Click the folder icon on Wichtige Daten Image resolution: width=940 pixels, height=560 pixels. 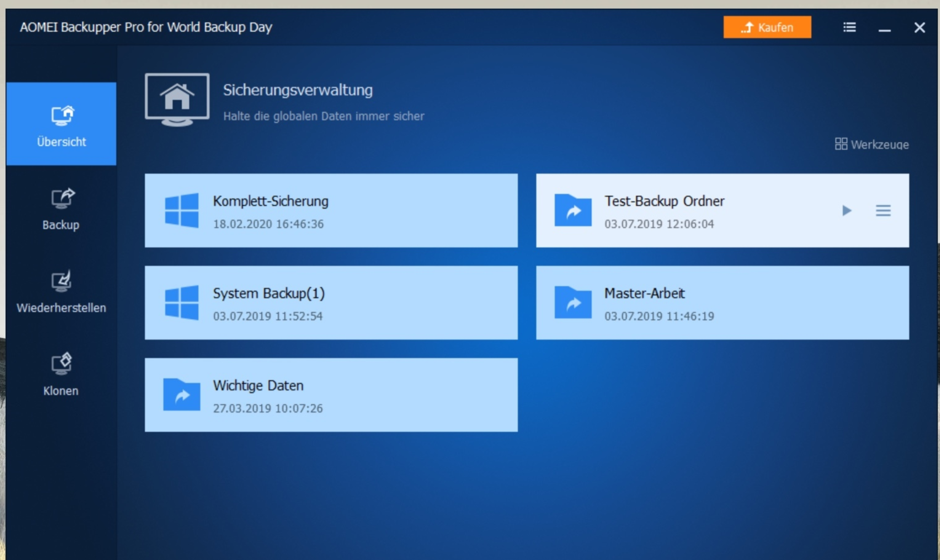pyautogui.click(x=182, y=395)
